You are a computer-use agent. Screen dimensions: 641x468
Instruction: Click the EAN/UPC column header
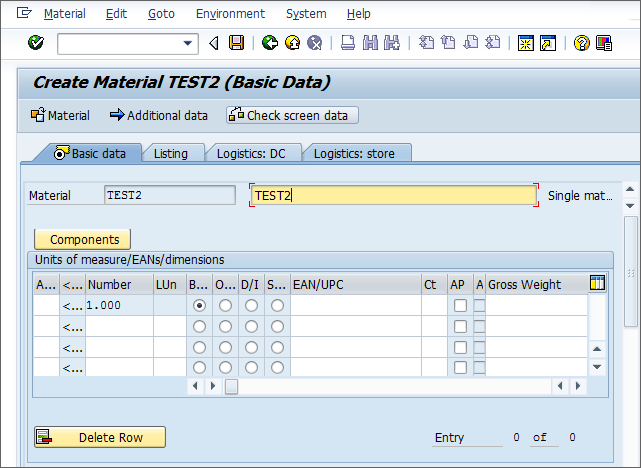[356, 284]
